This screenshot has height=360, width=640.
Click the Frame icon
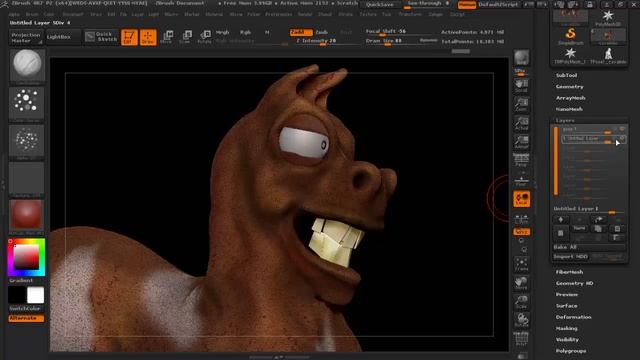point(521,264)
